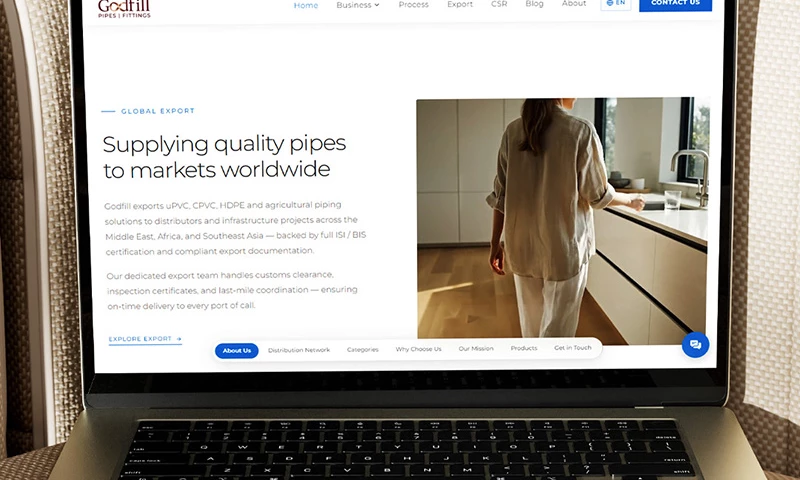The width and height of the screenshot is (800, 480).
Task: Click the paragraph starting Godfill exports uPVC
Action: click(x=235, y=228)
